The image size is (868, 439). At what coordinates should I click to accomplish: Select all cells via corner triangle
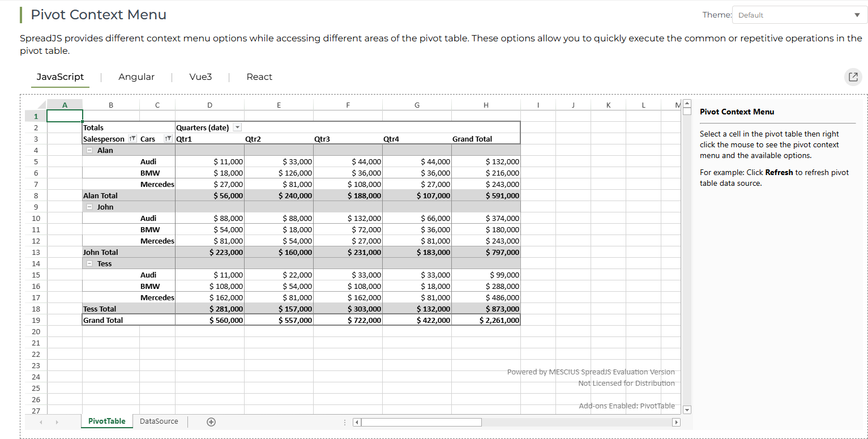36,105
